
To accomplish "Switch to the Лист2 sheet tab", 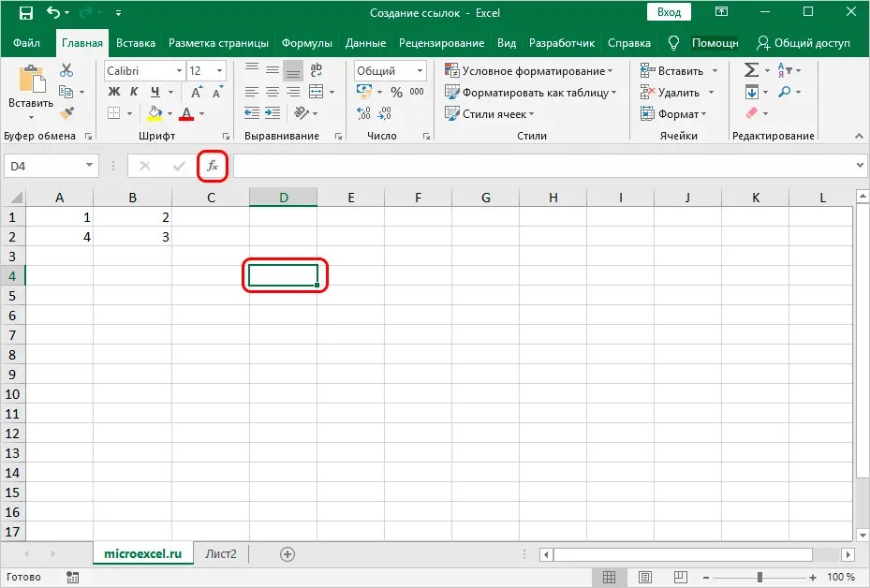I will [221, 553].
